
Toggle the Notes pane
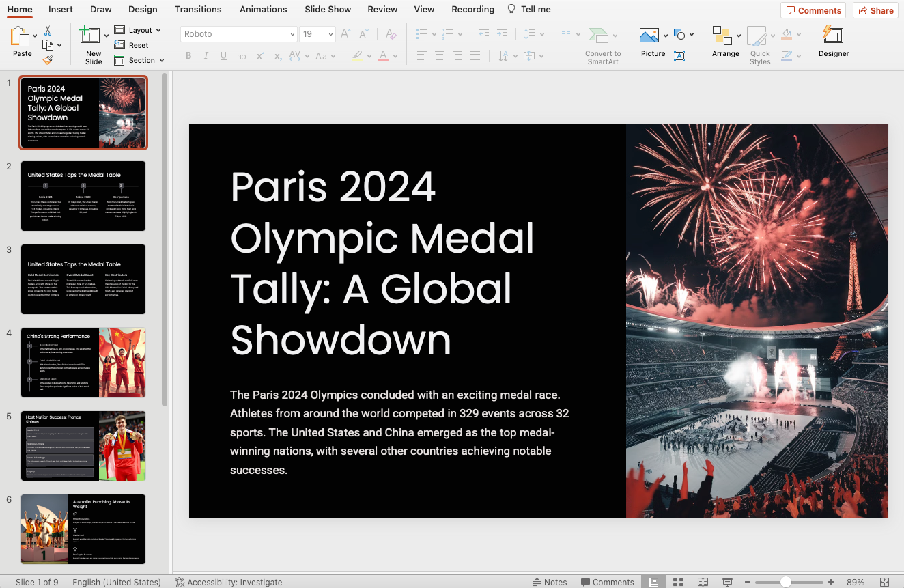(550, 582)
